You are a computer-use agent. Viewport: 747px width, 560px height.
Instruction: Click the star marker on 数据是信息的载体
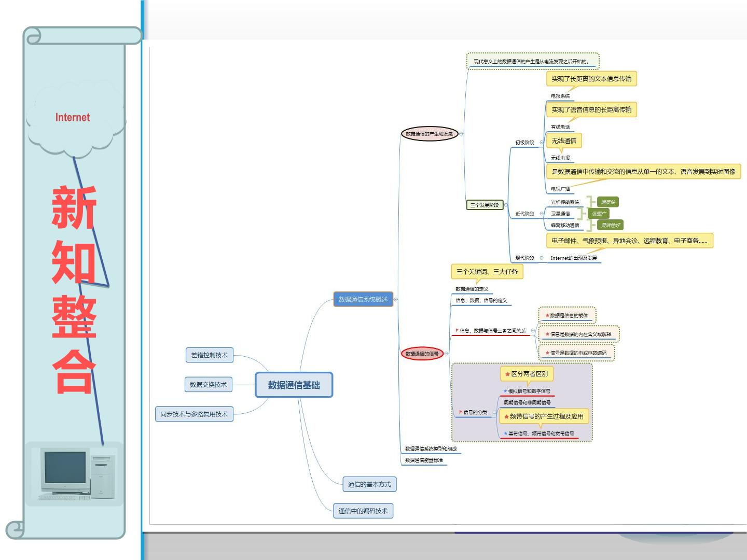(547, 315)
